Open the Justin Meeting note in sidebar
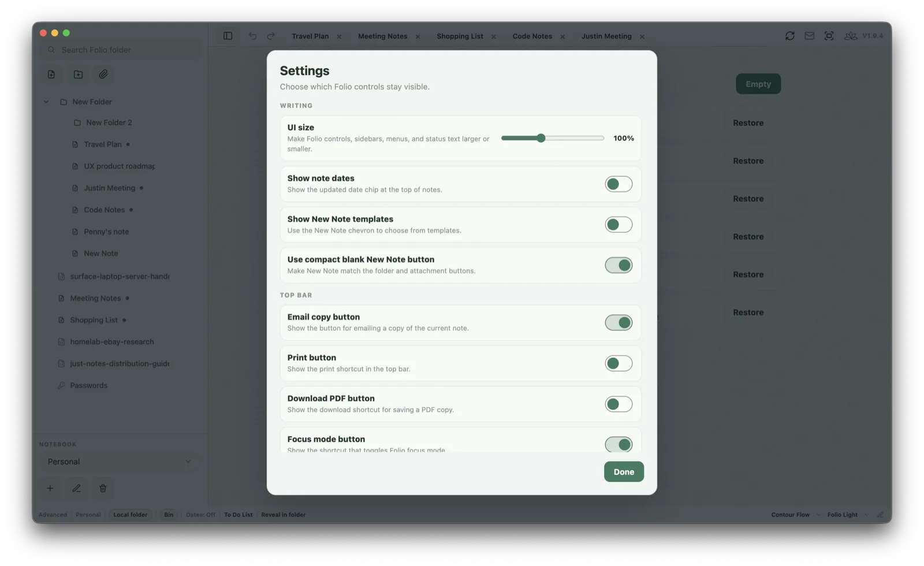Viewport: 924px width, 566px height. [x=109, y=188]
